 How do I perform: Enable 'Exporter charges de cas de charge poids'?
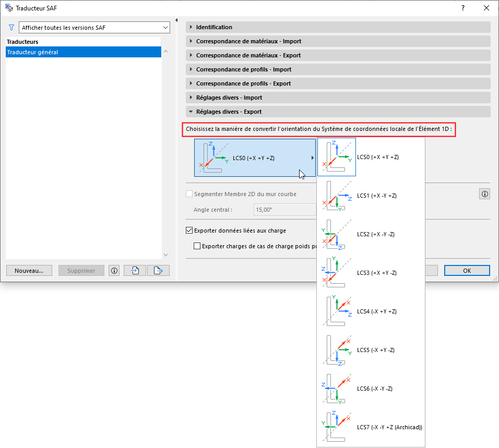197,246
